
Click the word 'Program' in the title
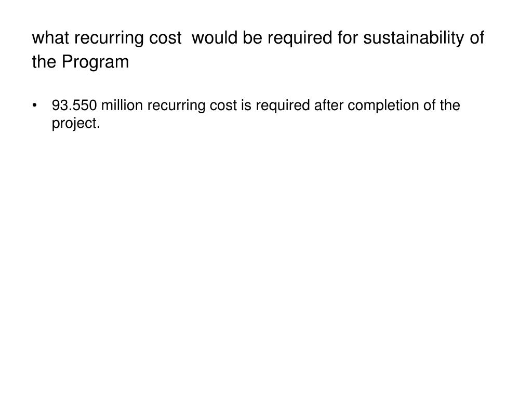(96, 62)
